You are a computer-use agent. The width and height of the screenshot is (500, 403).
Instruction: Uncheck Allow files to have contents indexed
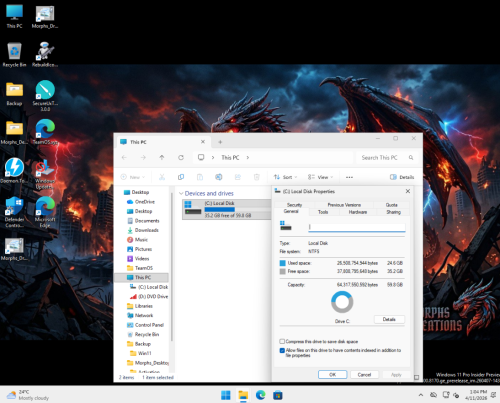[x=282, y=350]
